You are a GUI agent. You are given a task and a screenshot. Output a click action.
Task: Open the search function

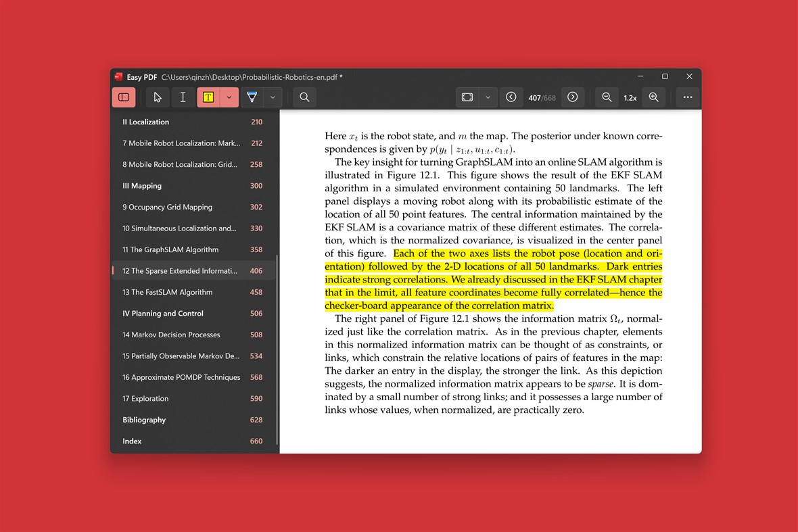click(x=304, y=97)
